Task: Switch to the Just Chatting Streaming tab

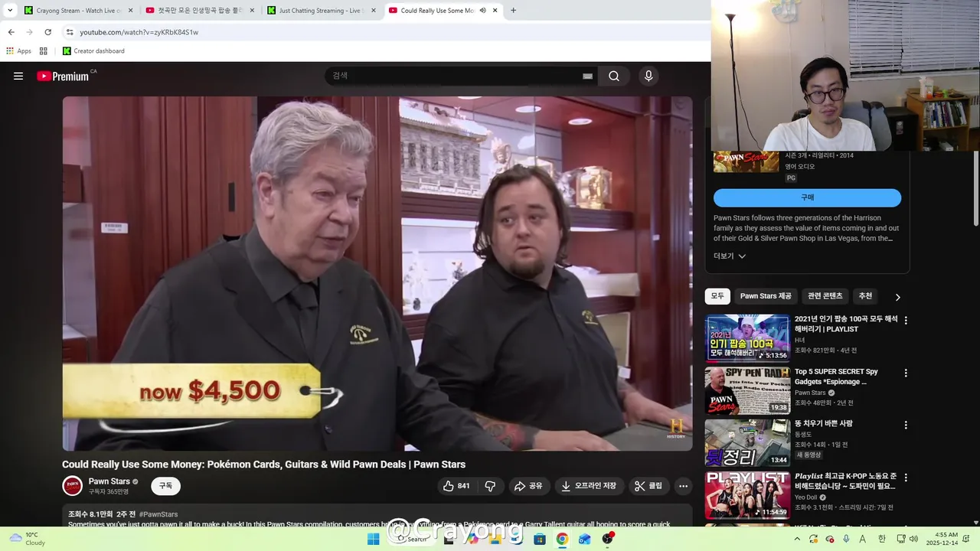Action: pyautogui.click(x=322, y=11)
